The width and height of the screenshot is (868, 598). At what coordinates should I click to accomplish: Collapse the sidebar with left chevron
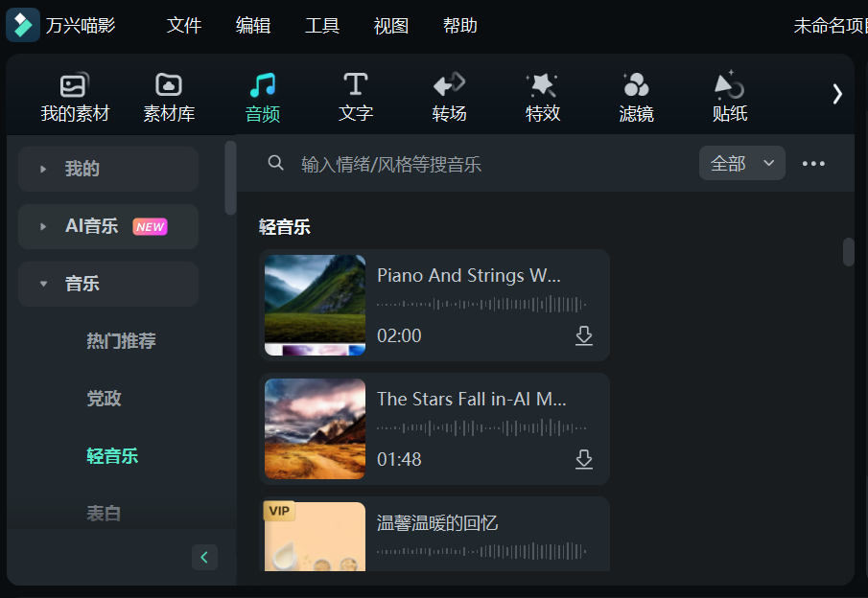pyautogui.click(x=204, y=557)
